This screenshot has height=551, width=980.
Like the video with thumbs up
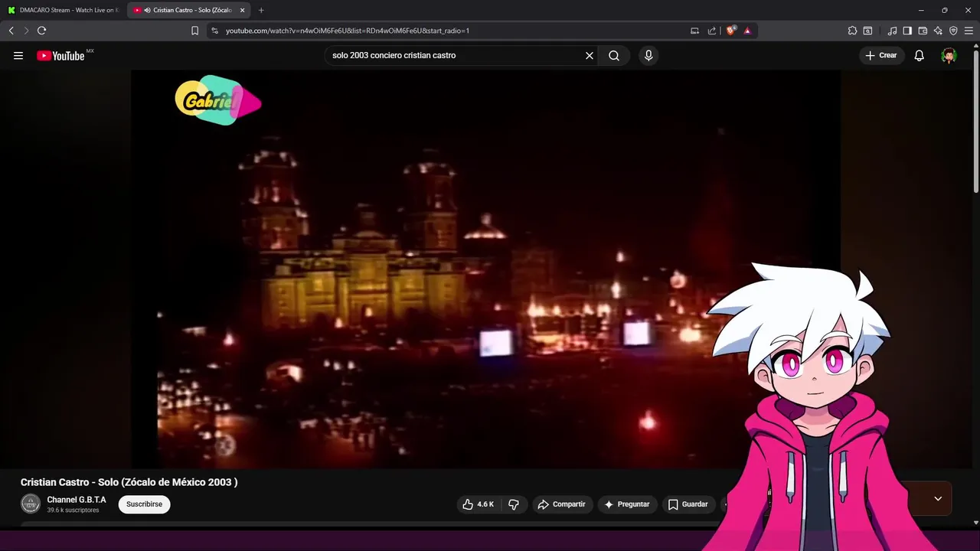pyautogui.click(x=478, y=504)
